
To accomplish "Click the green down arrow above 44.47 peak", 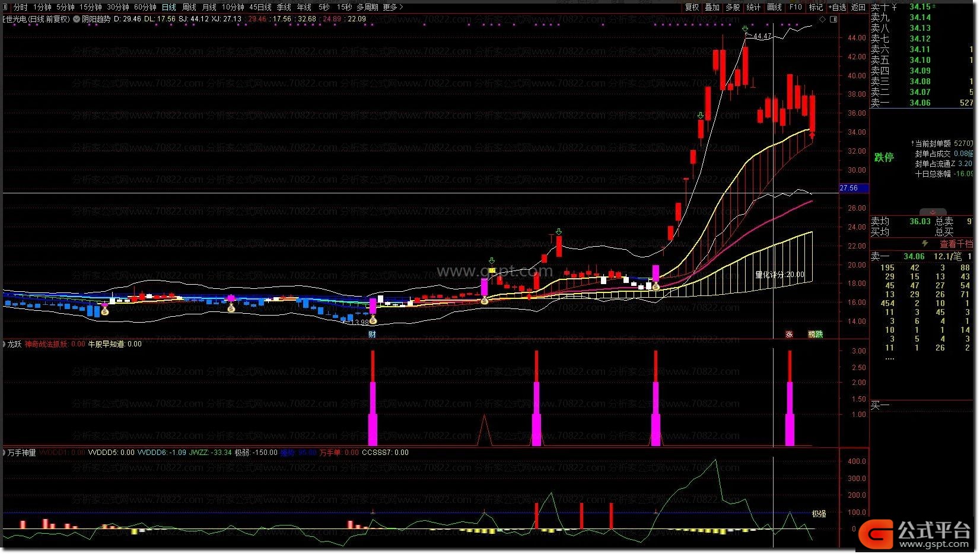I will pos(746,28).
